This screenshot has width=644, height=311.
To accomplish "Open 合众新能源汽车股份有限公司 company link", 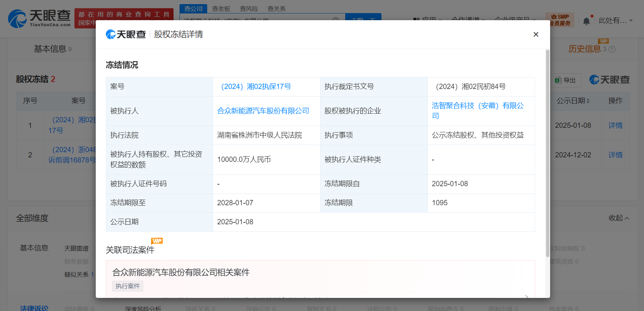I will click(x=263, y=111).
